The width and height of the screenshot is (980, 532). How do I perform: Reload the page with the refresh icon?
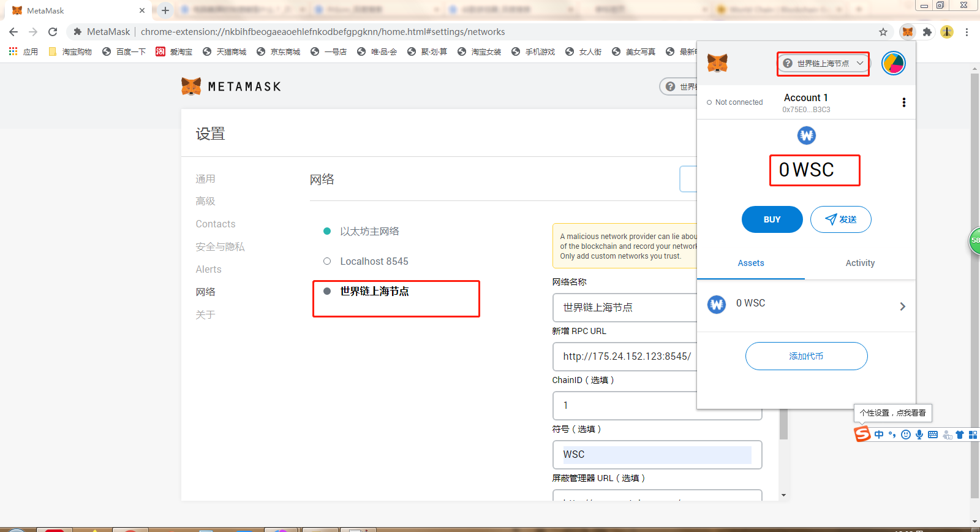[x=53, y=32]
